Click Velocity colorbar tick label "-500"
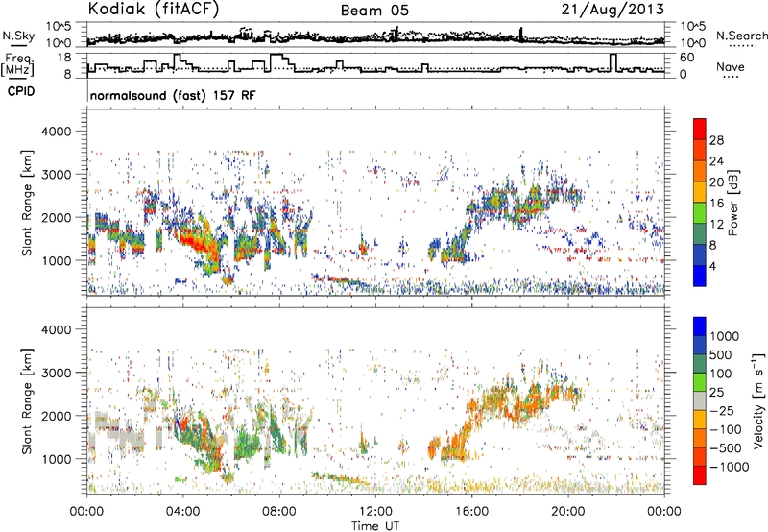768x532 pixels. pos(726,447)
